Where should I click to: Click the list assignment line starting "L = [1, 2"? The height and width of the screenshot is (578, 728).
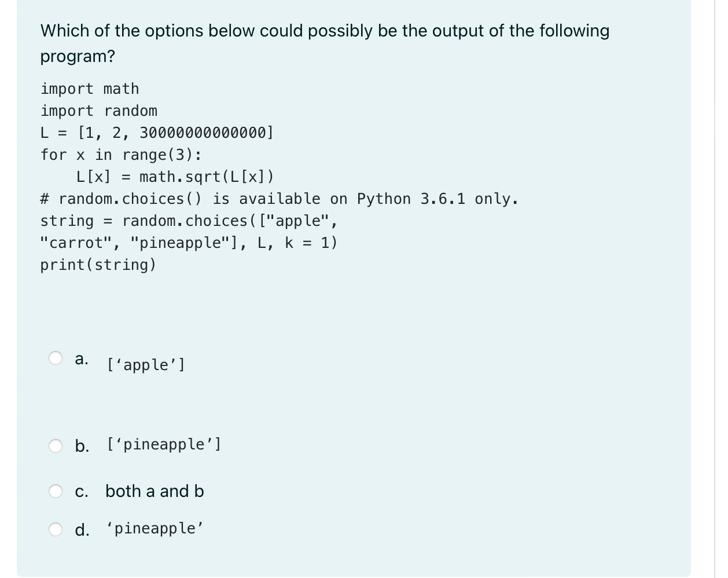(x=157, y=133)
